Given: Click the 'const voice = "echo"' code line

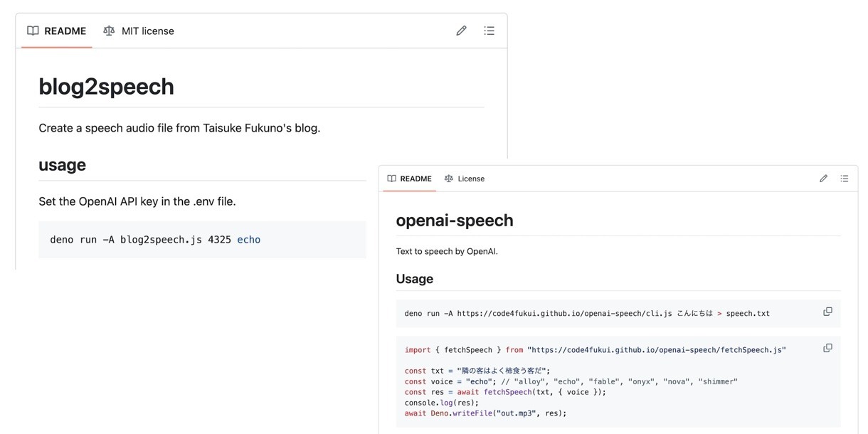Looking at the screenshot, I should [571, 381].
